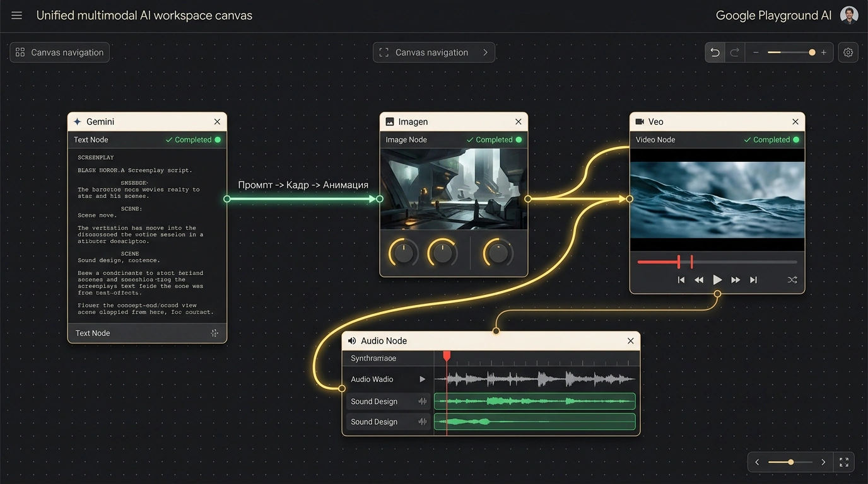Click the undo arrow icon
The height and width of the screenshot is (484, 868).
715,52
